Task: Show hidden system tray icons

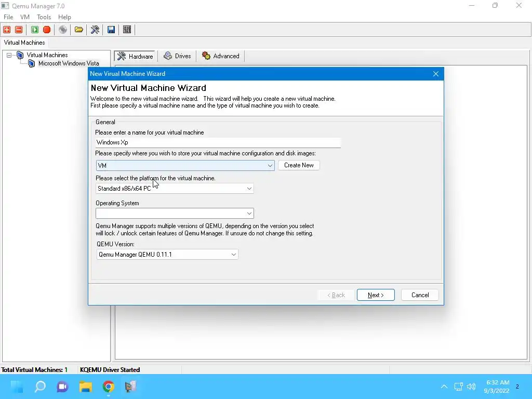Action: pos(444,387)
